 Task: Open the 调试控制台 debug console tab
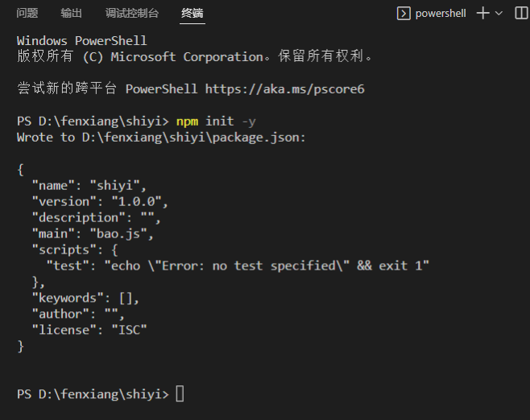click(131, 14)
